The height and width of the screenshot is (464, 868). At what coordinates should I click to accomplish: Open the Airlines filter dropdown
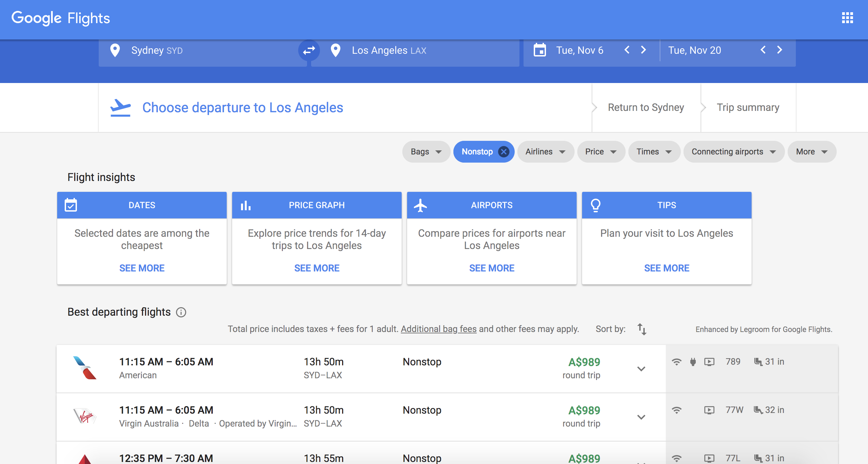click(546, 152)
